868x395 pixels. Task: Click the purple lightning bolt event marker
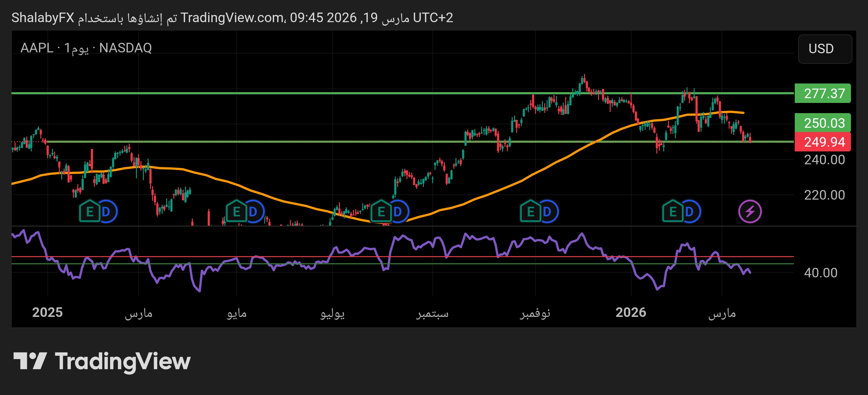pyautogui.click(x=750, y=212)
